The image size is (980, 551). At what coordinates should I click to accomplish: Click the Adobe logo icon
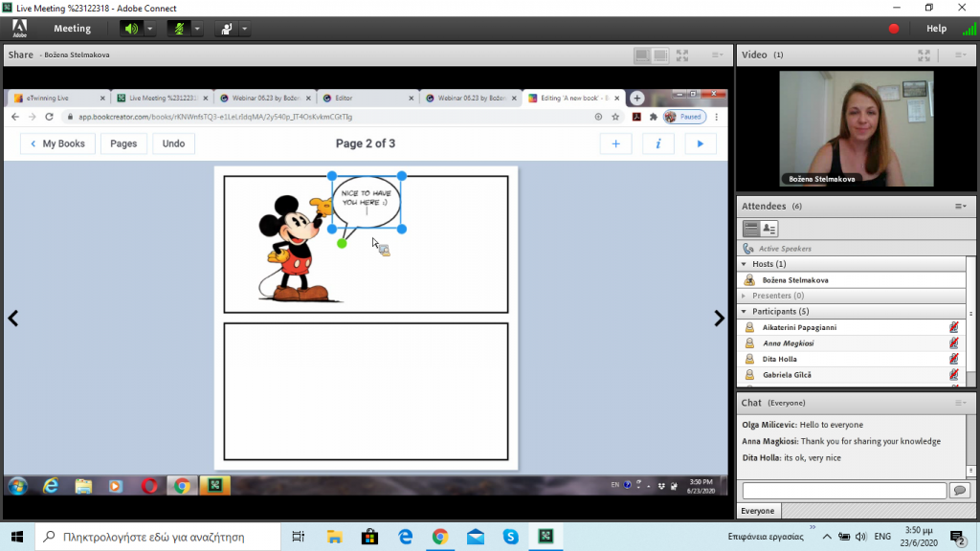(19, 28)
